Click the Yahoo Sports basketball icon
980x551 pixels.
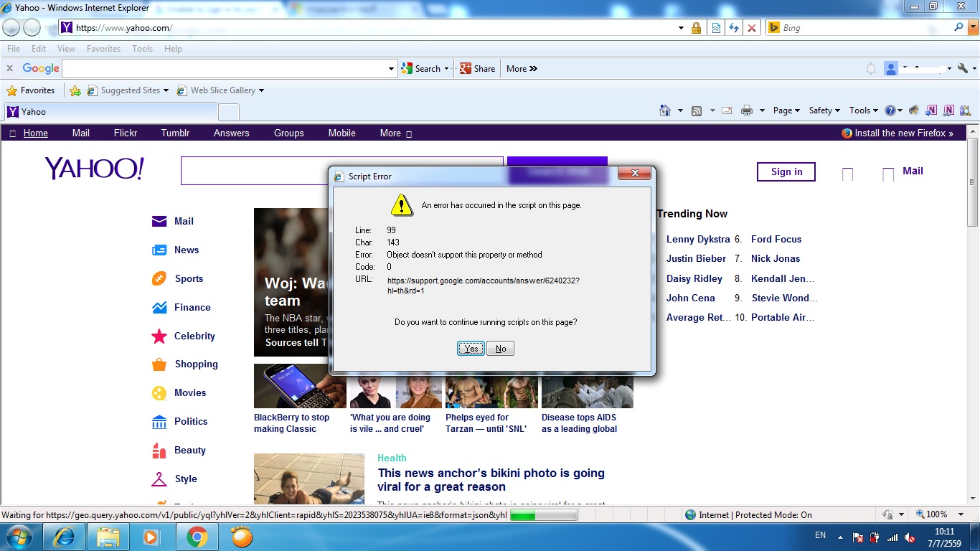pos(159,278)
